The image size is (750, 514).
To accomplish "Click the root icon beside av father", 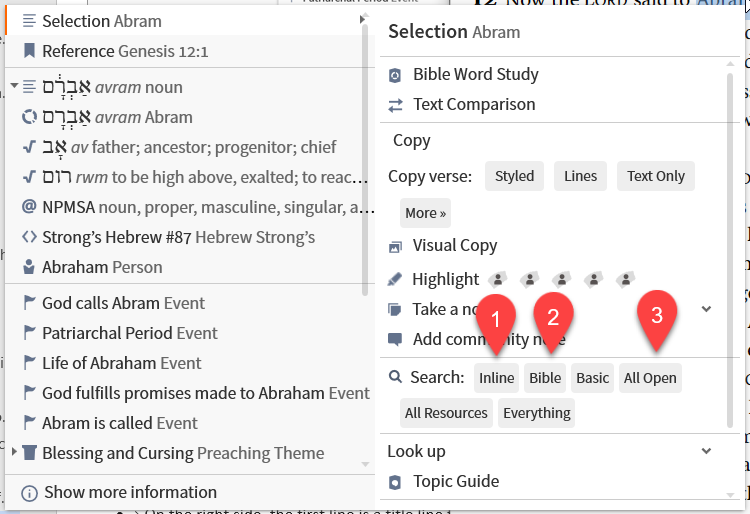I will coord(29,147).
